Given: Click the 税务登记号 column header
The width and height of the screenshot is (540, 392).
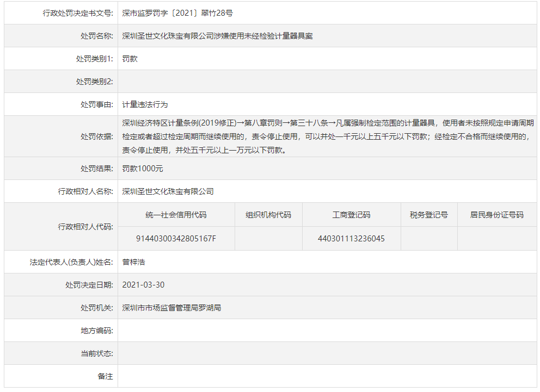Looking at the screenshot, I should pyautogui.click(x=428, y=215).
